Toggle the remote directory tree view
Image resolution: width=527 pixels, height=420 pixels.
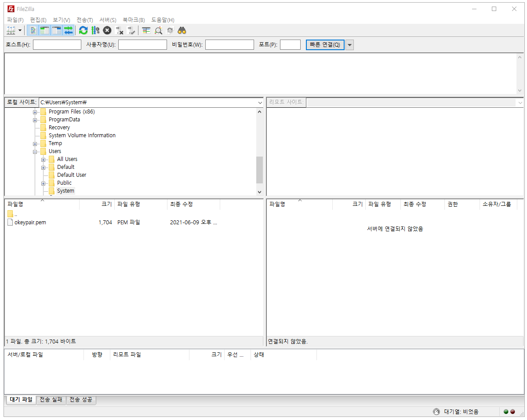pos(56,31)
